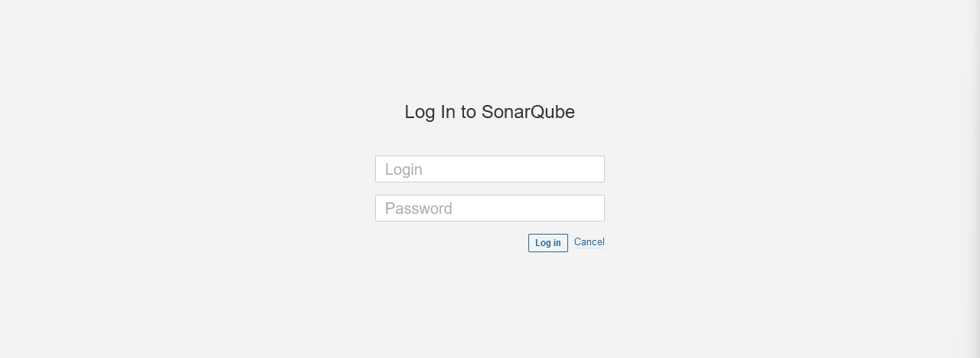Follow the Cancel hyperlink
This screenshot has height=358, width=980.
coord(589,242)
